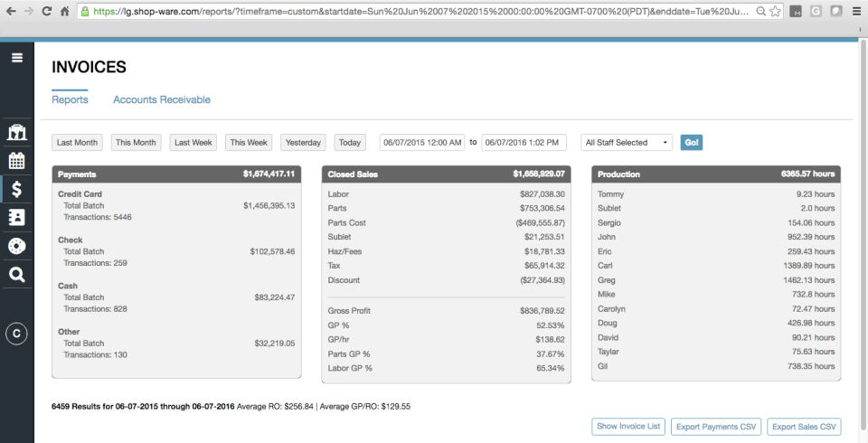
Task: Reload the page with the refresh icon
Action: click(x=47, y=11)
